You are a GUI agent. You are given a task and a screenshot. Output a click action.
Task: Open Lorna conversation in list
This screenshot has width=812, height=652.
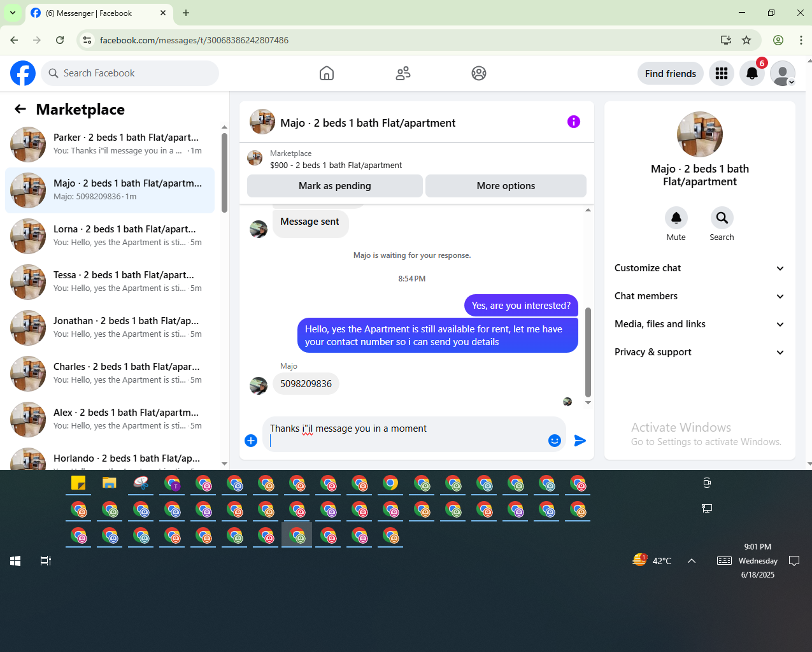110,236
